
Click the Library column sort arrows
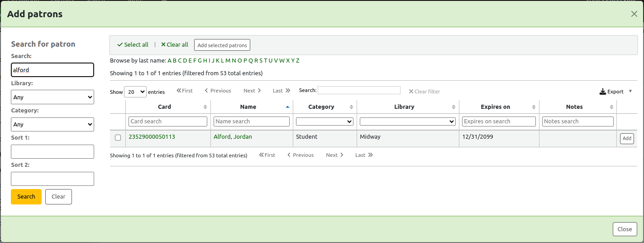(x=453, y=107)
